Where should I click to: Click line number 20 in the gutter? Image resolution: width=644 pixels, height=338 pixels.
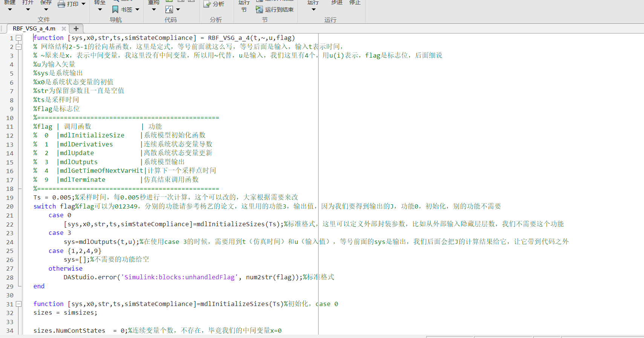[10, 207]
